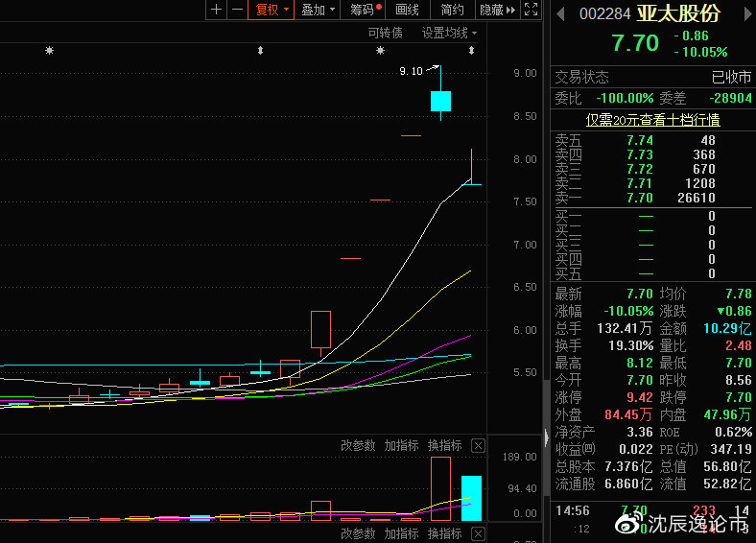This screenshot has width=756, height=543.
Task: Click the star event marker near 9.10 high
Action: [x=381, y=50]
